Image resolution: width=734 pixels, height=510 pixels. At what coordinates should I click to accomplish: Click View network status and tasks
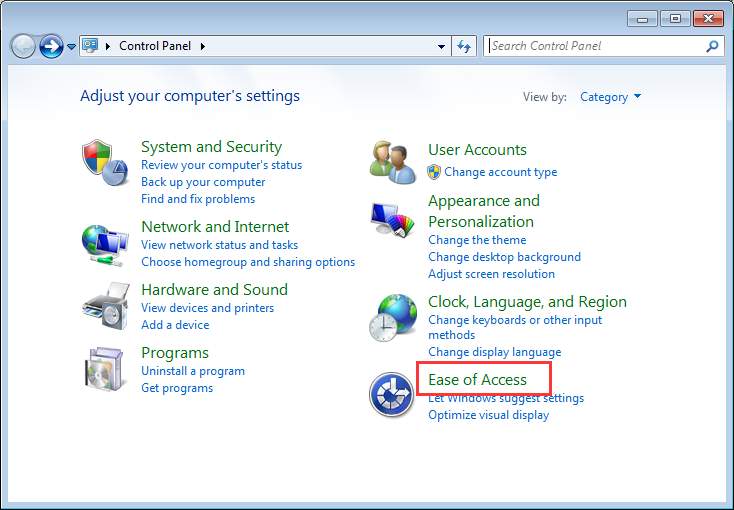coord(220,244)
